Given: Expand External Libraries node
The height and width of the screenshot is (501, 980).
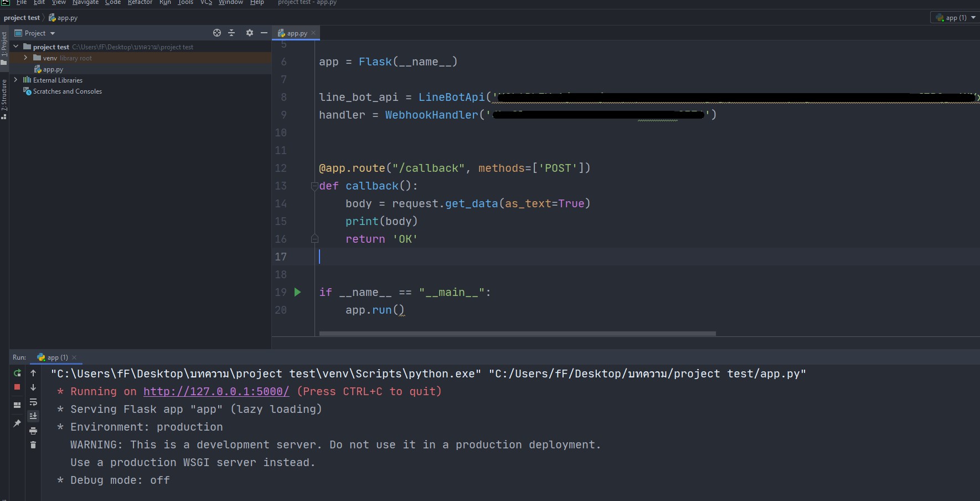Looking at the screenshot, I should (x=16, y=80).
